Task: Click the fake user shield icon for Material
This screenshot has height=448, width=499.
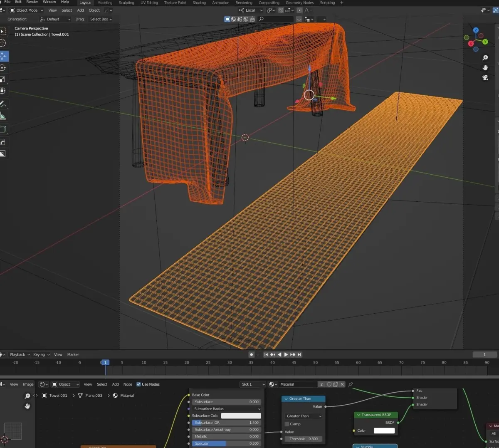Action: click(329, 384)
